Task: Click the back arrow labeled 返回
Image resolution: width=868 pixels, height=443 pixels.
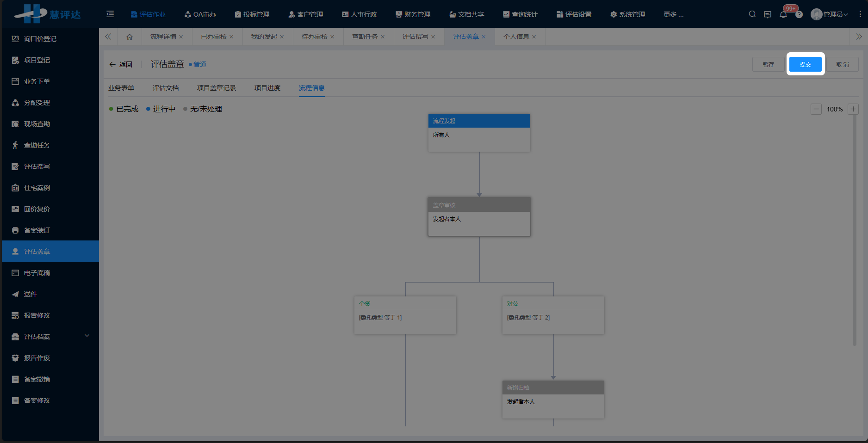Action: [120, 65]
